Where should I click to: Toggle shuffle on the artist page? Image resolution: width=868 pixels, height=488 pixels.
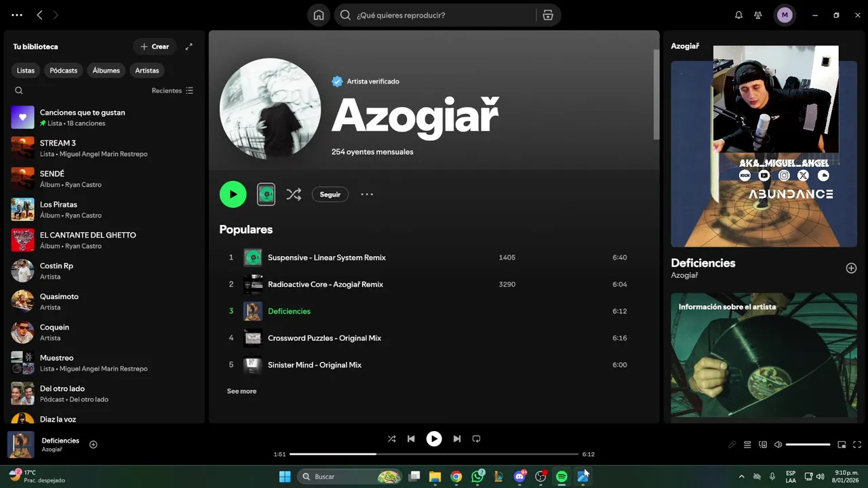pos(294,195)
